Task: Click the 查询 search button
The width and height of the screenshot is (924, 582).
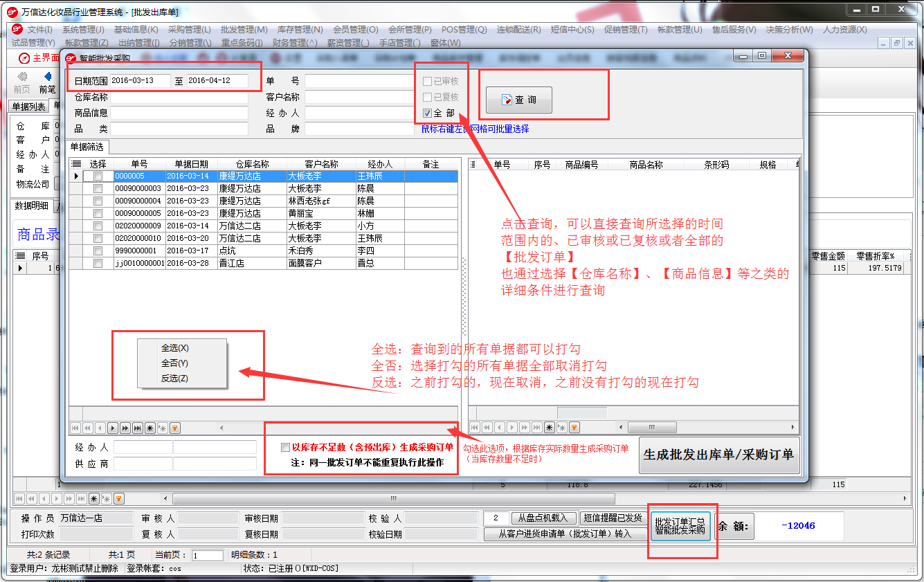Action: pyautogui.click(x=519, y=100)
